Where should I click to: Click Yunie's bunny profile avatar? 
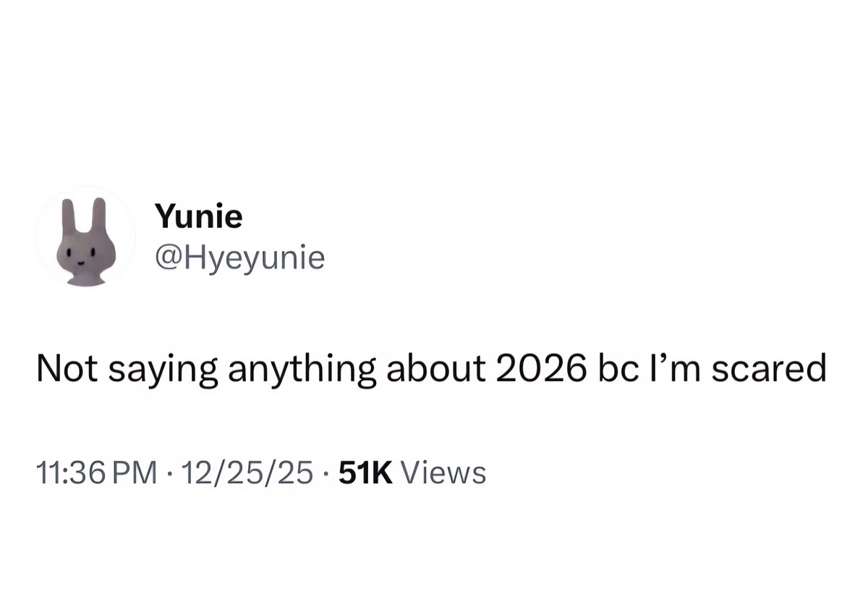(x=85, y=239)
